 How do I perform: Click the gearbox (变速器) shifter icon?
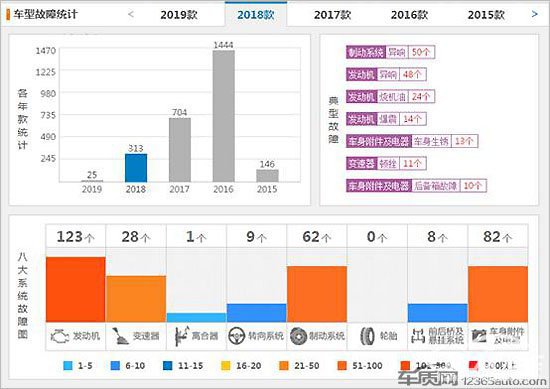coord(120,336)
